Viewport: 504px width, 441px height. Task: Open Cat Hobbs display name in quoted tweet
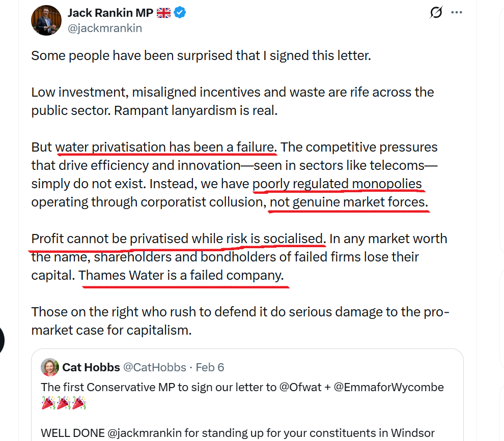coord(91,367)
